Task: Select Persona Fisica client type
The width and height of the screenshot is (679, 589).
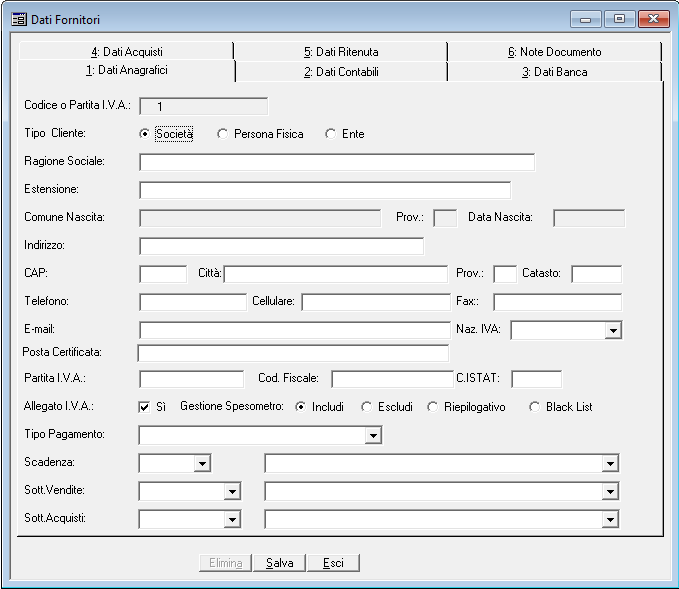Action: 222,134
